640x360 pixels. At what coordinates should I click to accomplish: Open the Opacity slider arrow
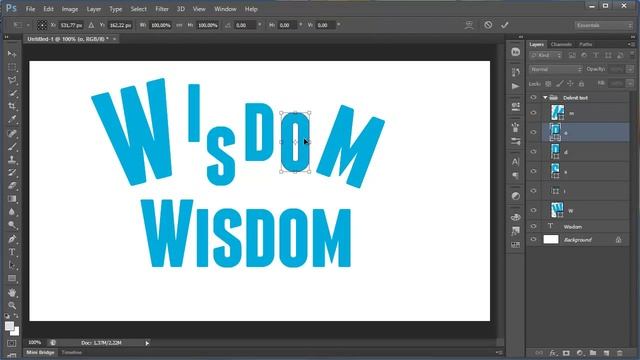(x=630, y=69)
